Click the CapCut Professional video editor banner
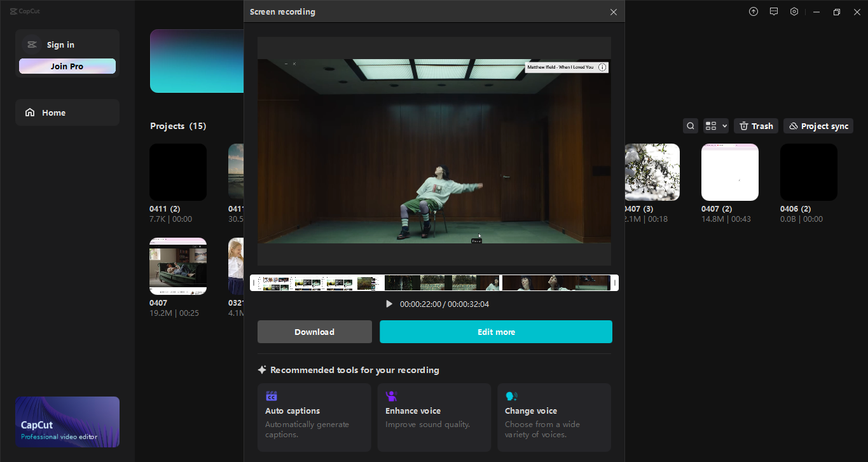868x462 pixels. click(67, 422)
